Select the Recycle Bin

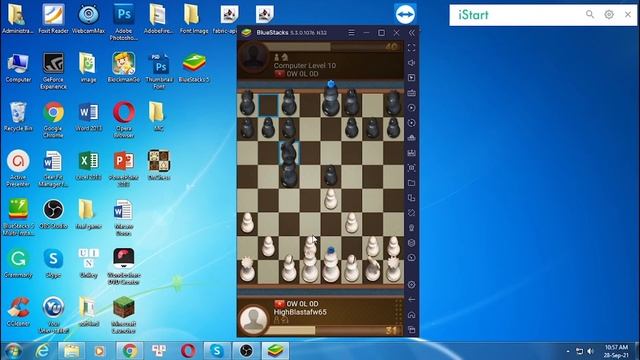point(18,116)
